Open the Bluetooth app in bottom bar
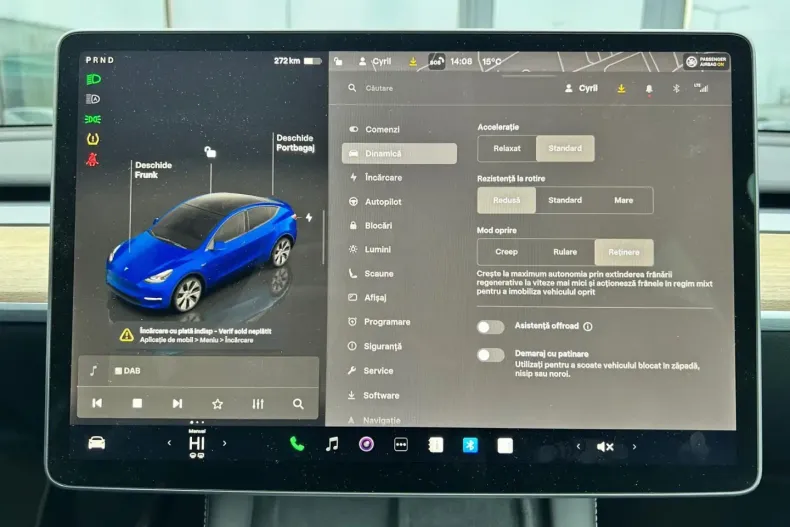 coord(470,445)
